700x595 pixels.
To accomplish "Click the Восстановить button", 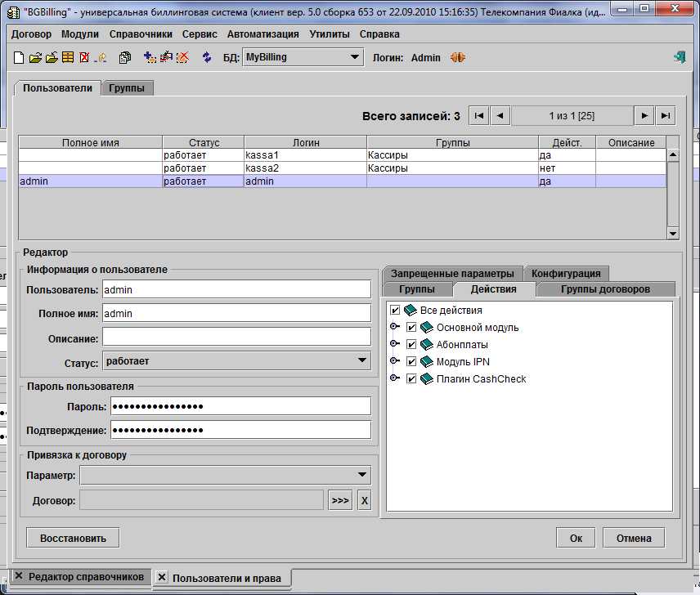I will (73, 538).
